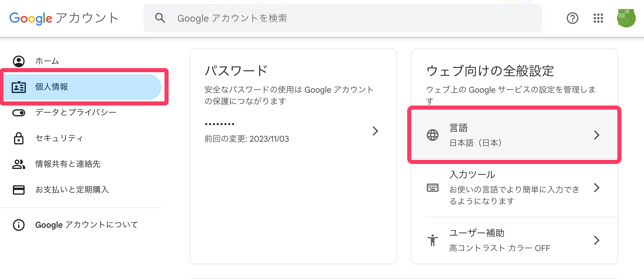
Task: Open ユーザー補助 with its chevron
Action: point(597,240)
